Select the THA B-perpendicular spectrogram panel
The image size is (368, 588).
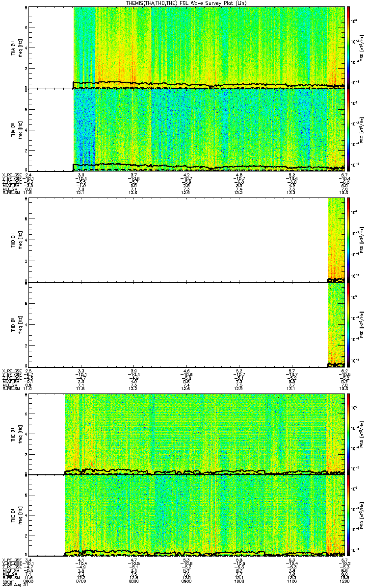click(186, 48)
